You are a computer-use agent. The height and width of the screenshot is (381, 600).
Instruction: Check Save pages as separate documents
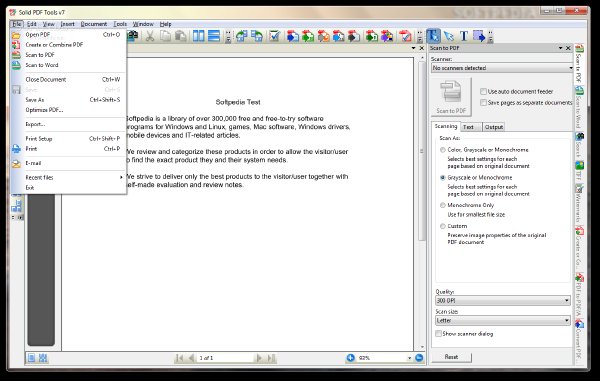[x=483, y=103]
